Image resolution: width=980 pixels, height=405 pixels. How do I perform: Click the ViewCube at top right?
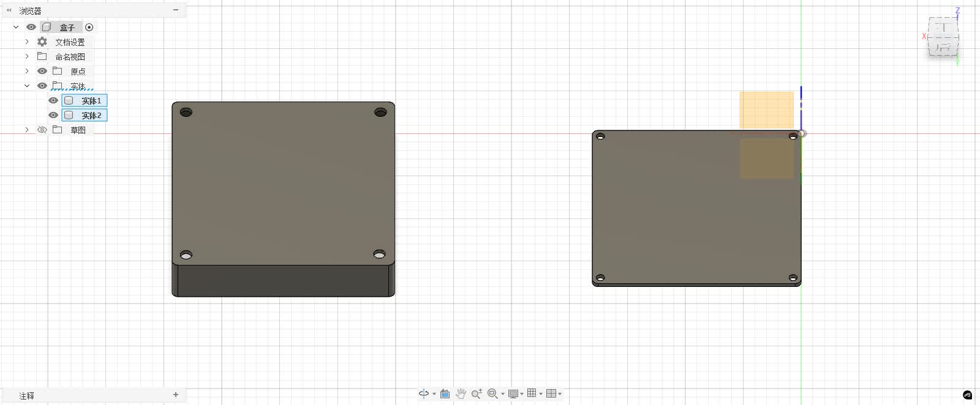point(943,37)
